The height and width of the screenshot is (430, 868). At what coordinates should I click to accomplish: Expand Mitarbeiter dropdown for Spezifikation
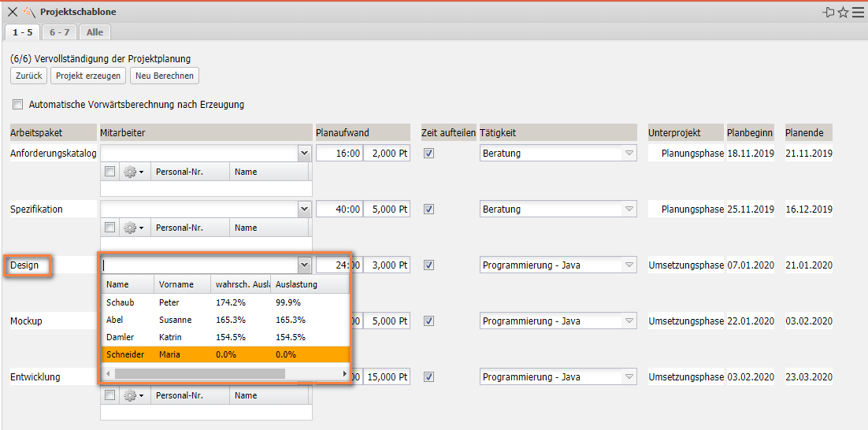304,209
